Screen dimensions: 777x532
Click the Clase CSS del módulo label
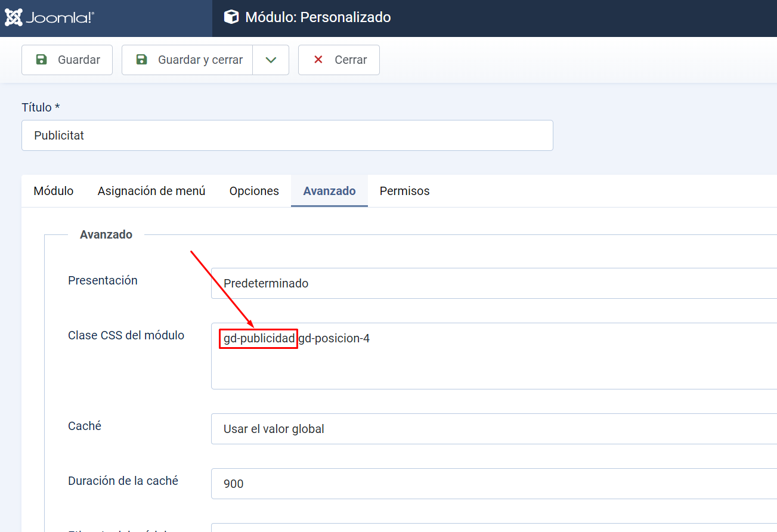click(x=126, y=335)
